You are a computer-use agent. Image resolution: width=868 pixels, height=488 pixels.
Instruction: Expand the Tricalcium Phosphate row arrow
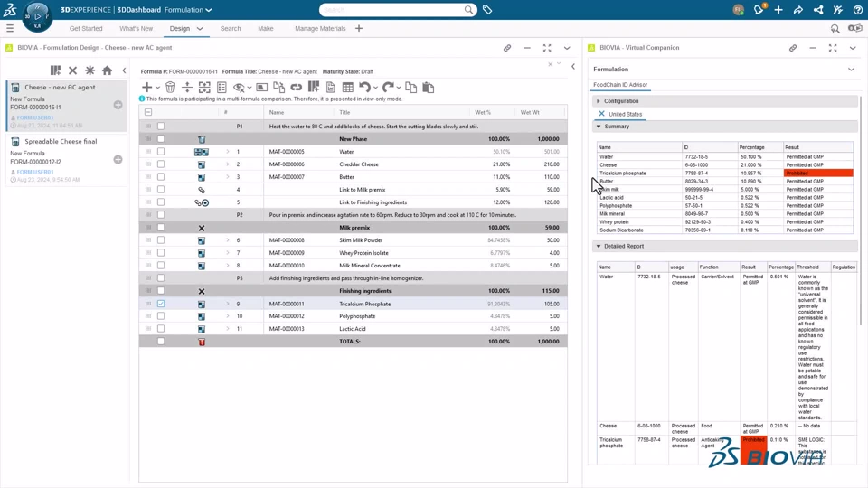(228, 304)
